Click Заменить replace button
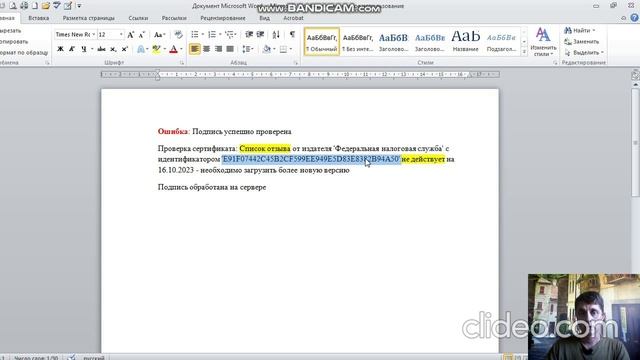Viewport: 640px width, 360px height. click(x=582, y=42)
